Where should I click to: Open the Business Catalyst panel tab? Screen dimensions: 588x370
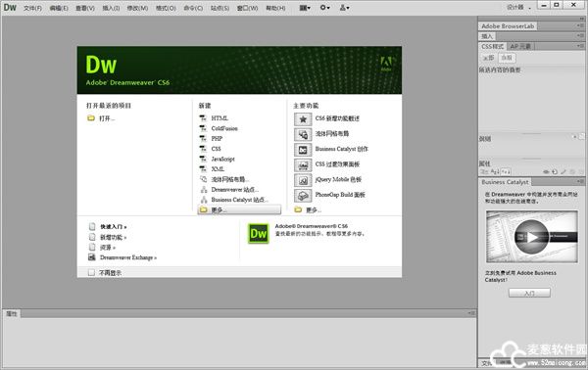click(505, 182)
